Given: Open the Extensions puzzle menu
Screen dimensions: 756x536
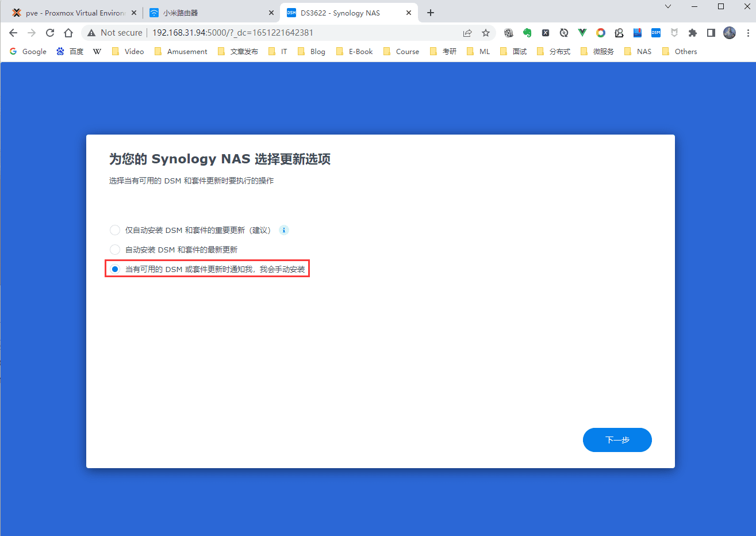Looking at the screenshot, I should 693,33.
